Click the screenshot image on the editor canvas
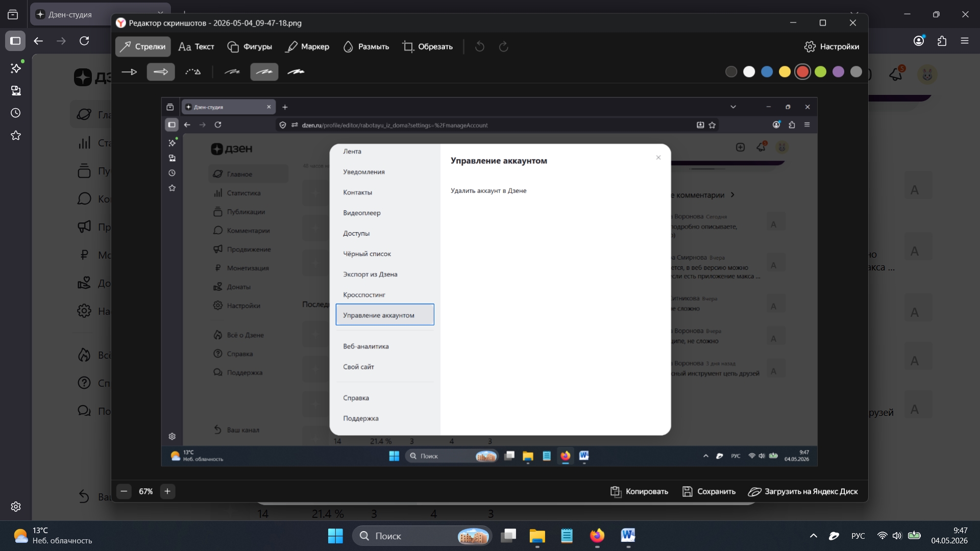This screenshot has height=551, width=980. coord(489,282)
